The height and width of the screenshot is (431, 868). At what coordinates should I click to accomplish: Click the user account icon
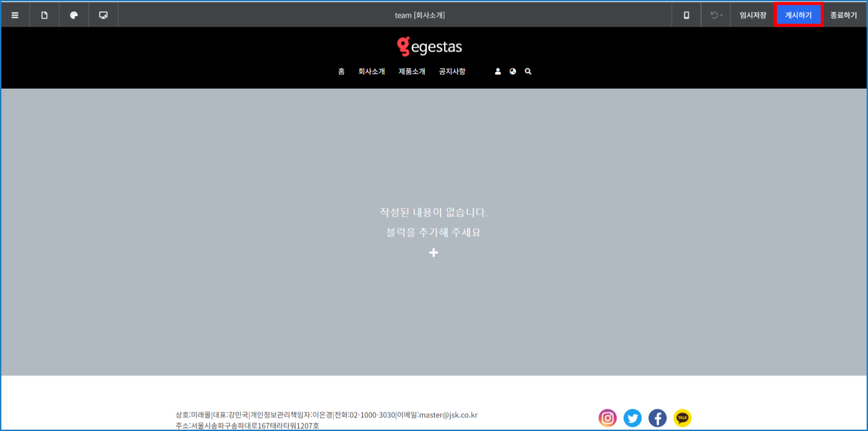point(498,72)
